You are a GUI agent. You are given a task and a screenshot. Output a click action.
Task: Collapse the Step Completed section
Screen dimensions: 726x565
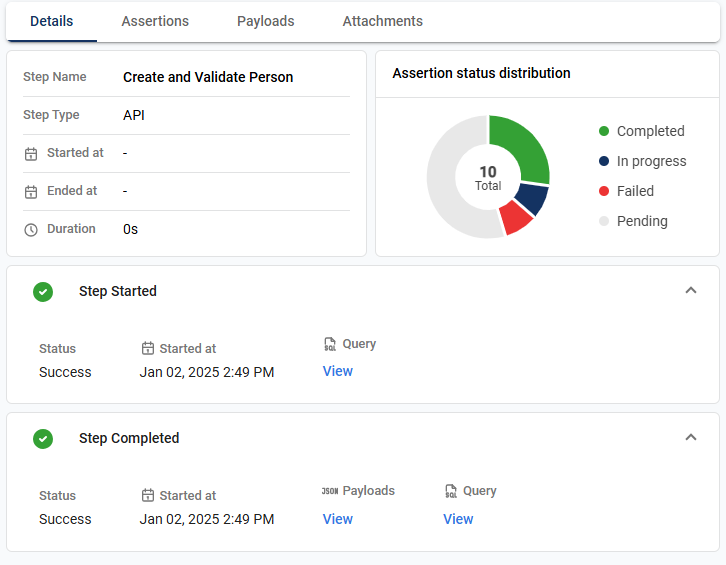[x=690, y=438]
